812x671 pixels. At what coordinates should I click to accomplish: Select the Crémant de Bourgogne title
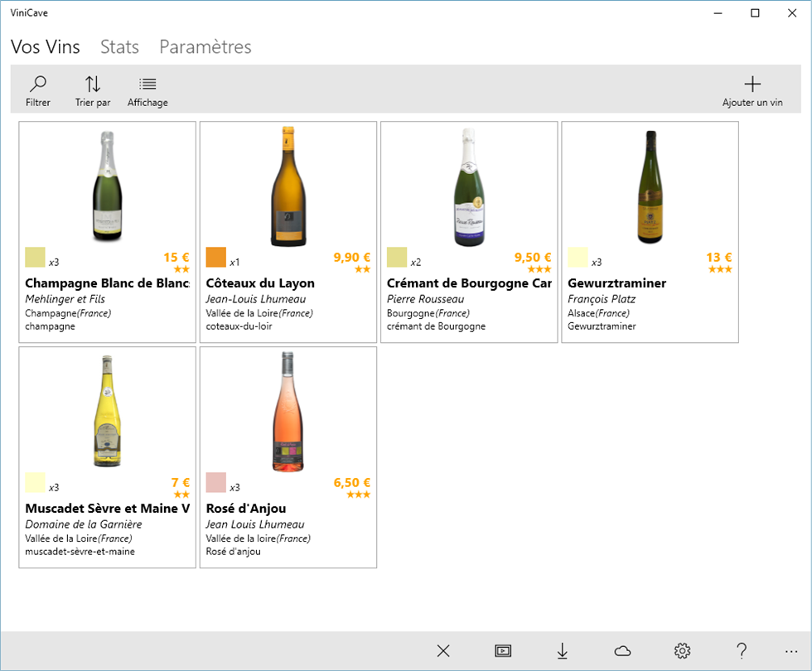pos(469,283)
